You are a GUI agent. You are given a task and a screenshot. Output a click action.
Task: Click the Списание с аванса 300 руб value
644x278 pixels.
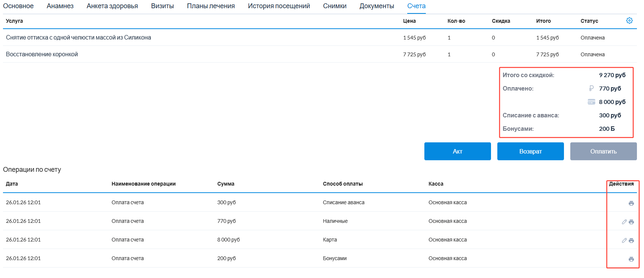tap(610, 115)
